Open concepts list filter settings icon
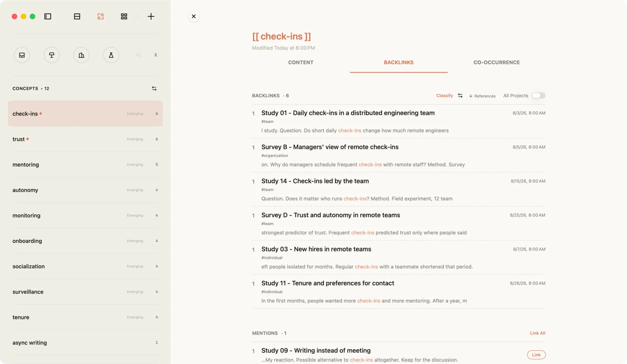This screenshot has height=364, width=627. 154,89
